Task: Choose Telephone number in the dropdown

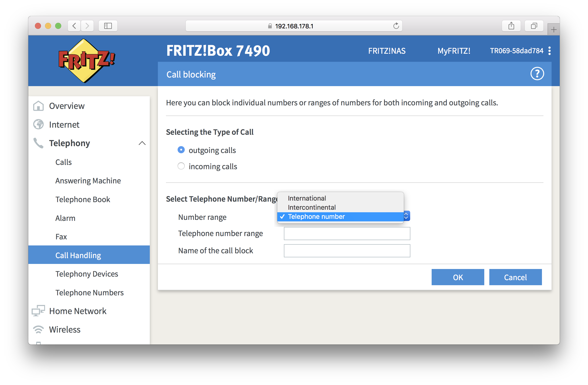Action: pos(341,217)
